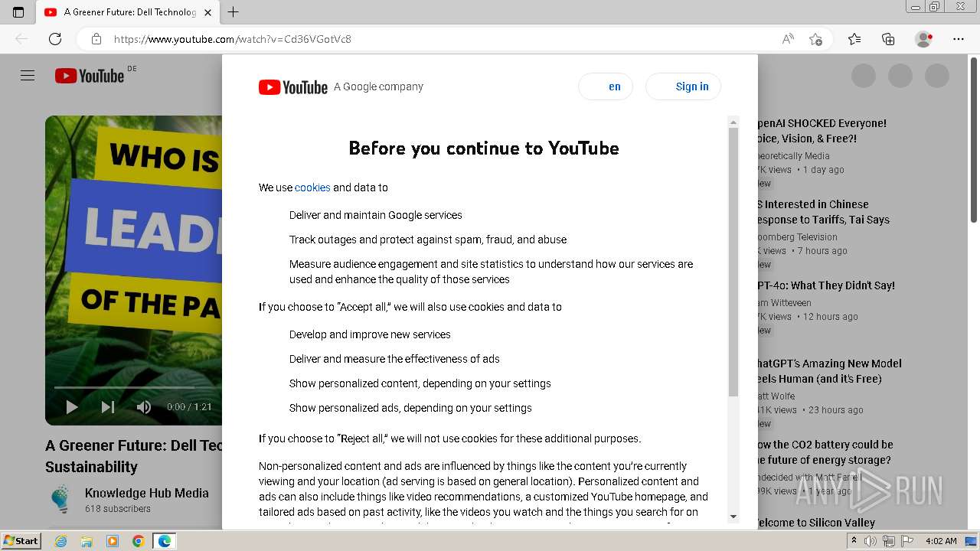This screenshot has width=980, height=551.
Task: Skip to next video
Action: (108, 407)
